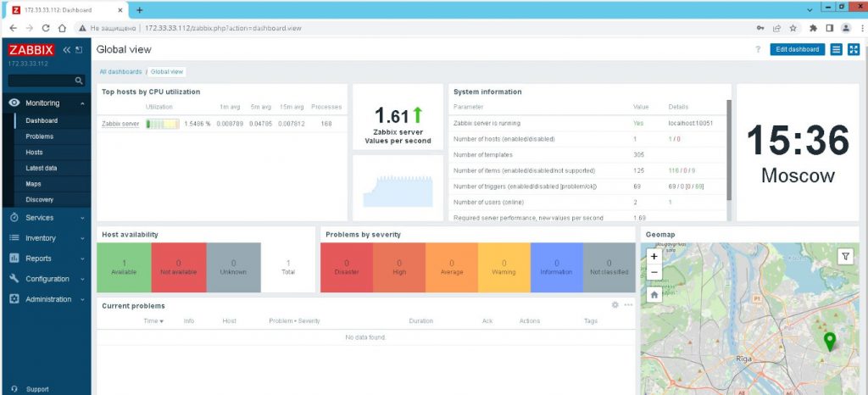Image resolution: width=868 pixels, height=395 pixels.
Task: Open the All dashboards breadcrumb link
Action: [x=120, y=72]
